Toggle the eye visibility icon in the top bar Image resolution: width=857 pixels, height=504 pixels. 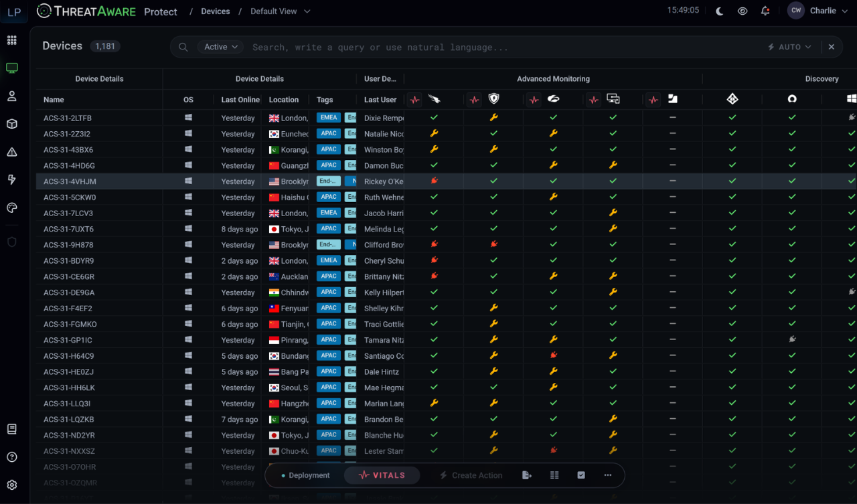coord(743,11)
